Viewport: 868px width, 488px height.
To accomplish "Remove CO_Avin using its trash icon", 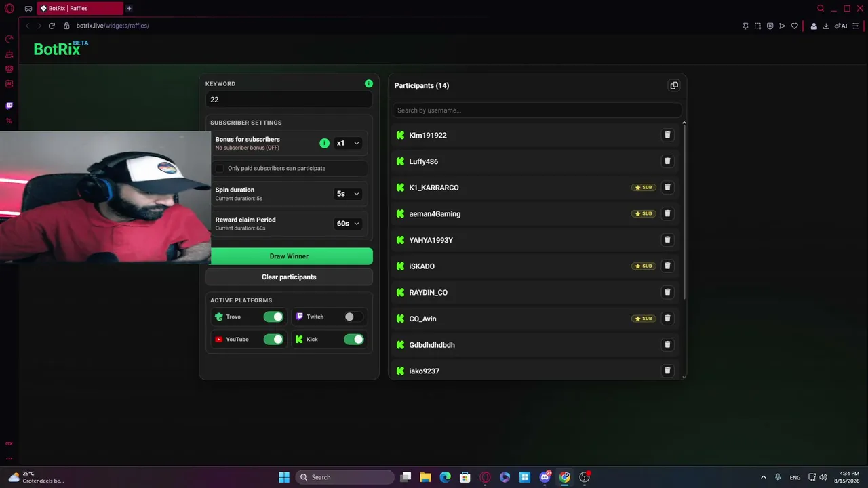I will (x=667, y=319).
